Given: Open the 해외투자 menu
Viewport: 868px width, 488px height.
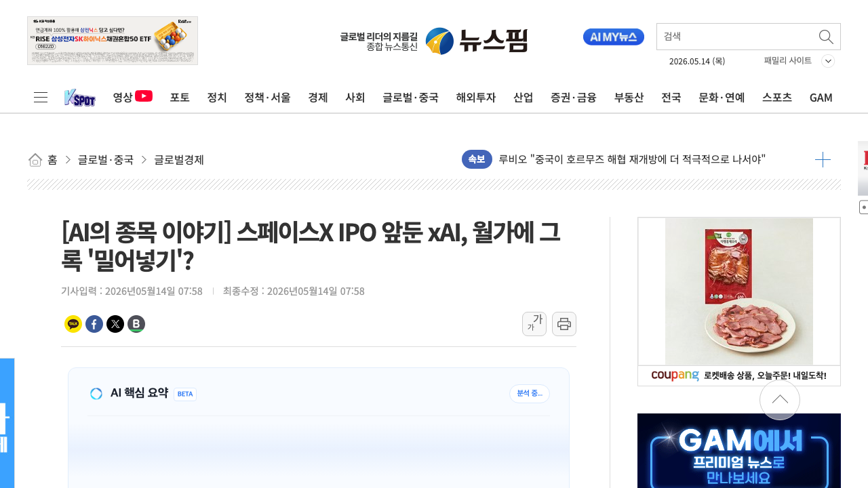Looking at the screenshot, I should pos(476,98).
